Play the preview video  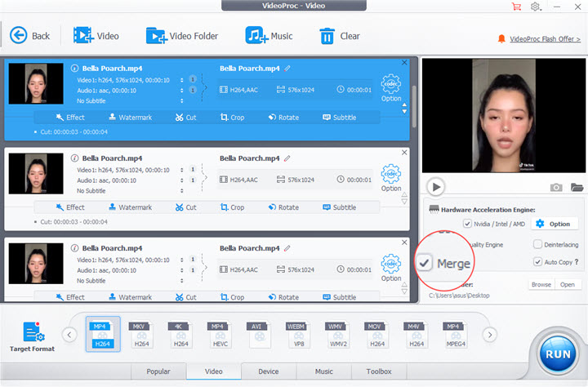tap(436, 187)
